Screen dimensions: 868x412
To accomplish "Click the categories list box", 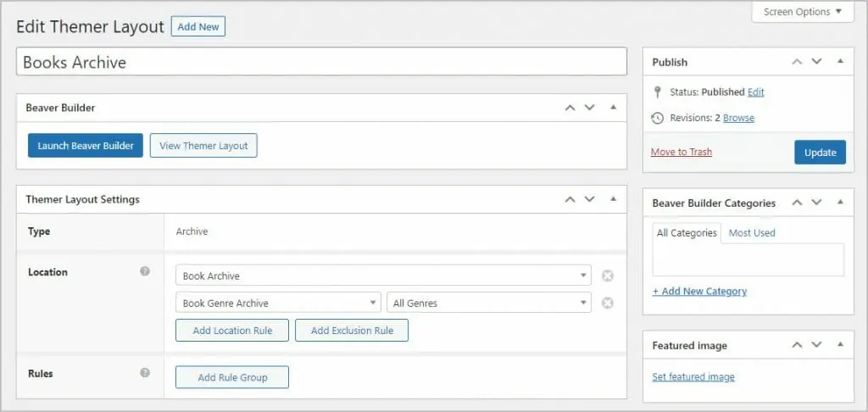I will 748,259.
